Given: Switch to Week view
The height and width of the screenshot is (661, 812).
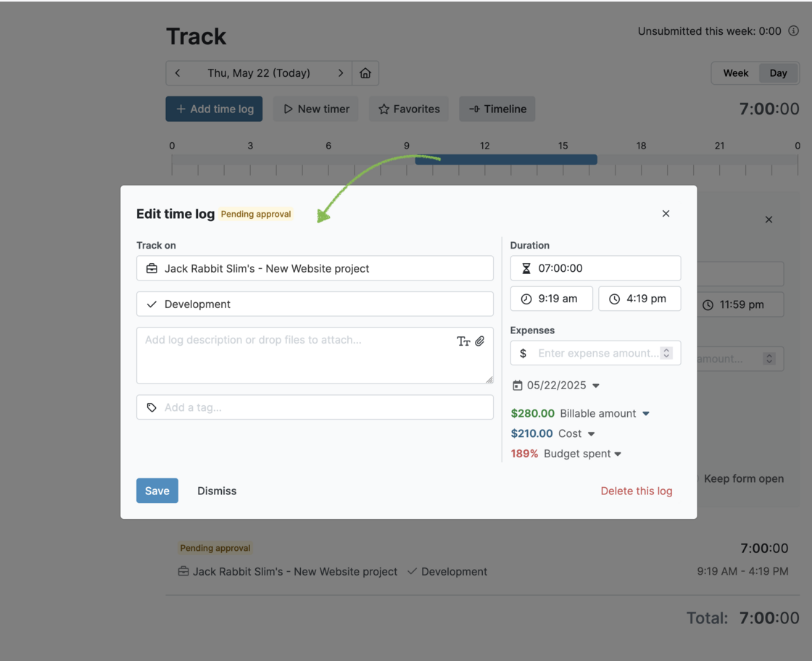Looking at the screenshot, I should pos(735,73).
